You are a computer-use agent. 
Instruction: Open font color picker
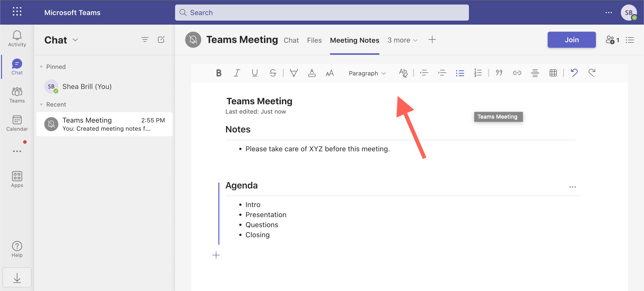pos(312,73)
